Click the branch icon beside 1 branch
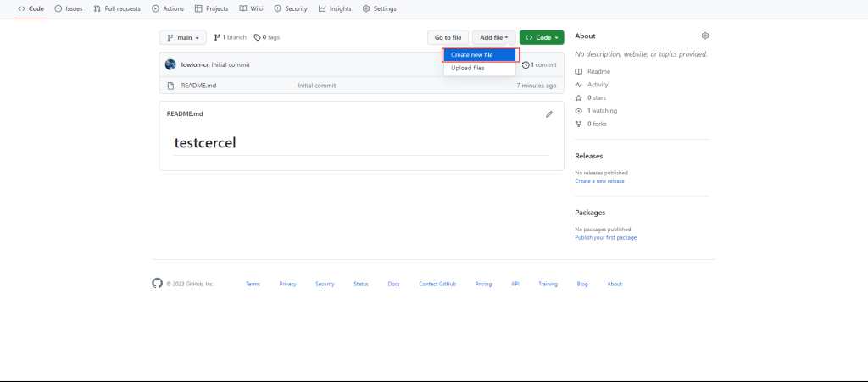The height and width of the screenshot is (382, 868). click(218, 37)
